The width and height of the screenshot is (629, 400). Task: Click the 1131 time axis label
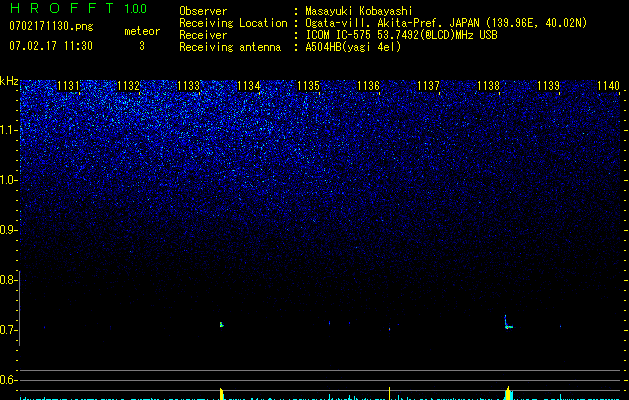coord(69,86)
